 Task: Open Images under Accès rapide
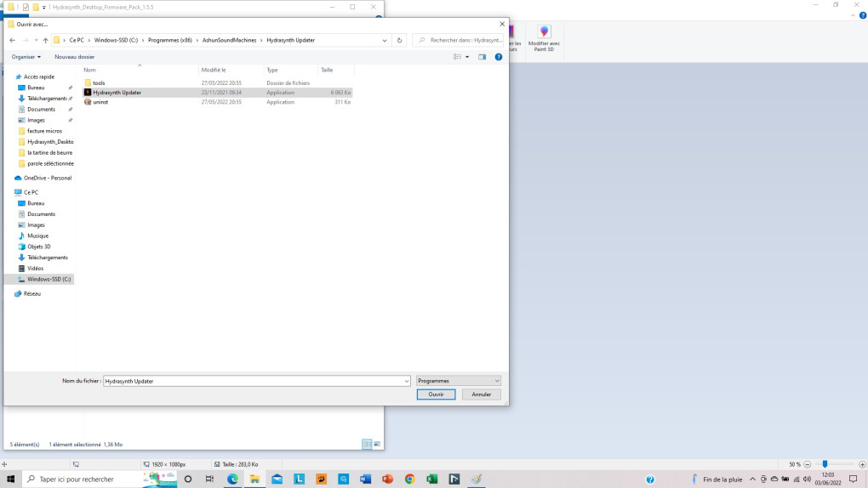[36, 120]
